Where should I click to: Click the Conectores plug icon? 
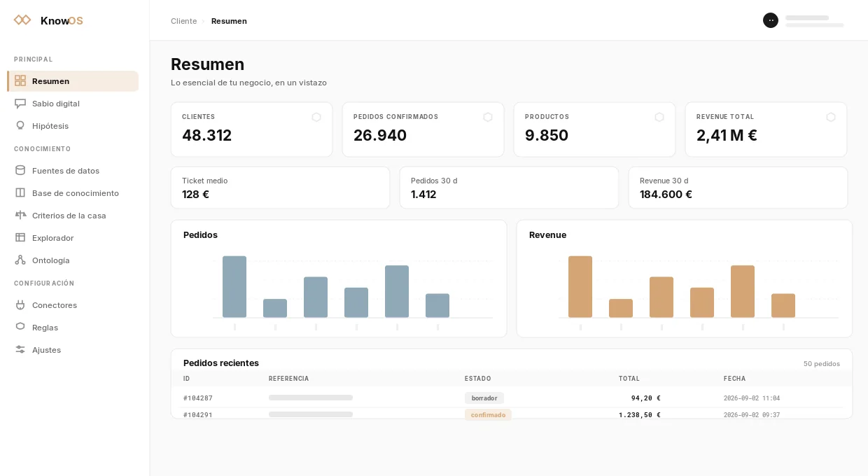point(20,305)
